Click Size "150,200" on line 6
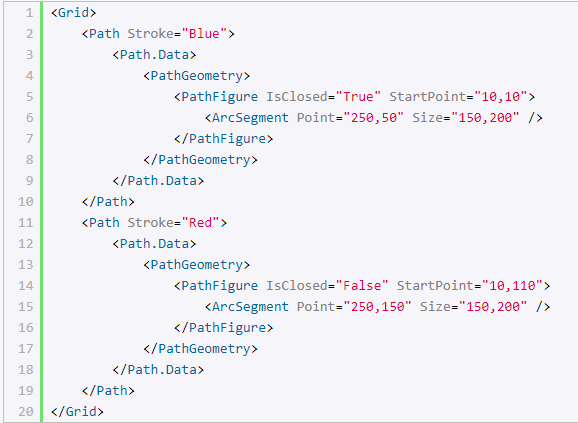The width and height of the screenshot is (578, 423). coord(485,118)
